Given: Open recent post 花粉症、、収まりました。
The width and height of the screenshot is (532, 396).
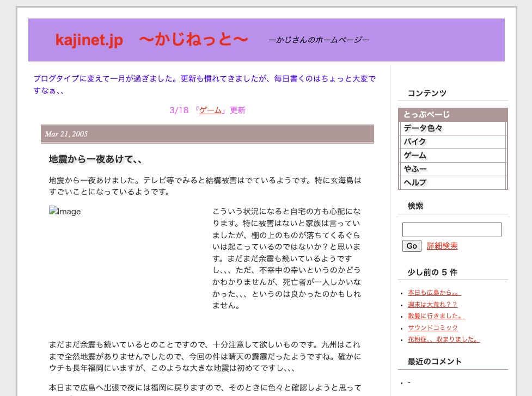Looking at the screenshot, I should (443, 340).
